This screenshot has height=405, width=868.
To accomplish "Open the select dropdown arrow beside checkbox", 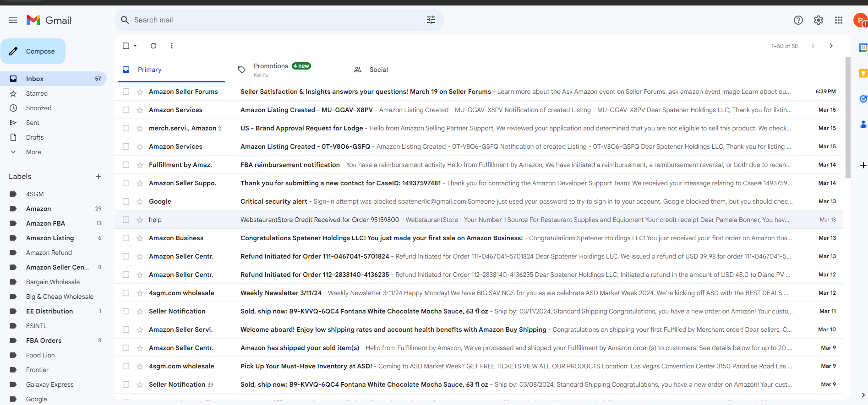I will tap(135, 46).
